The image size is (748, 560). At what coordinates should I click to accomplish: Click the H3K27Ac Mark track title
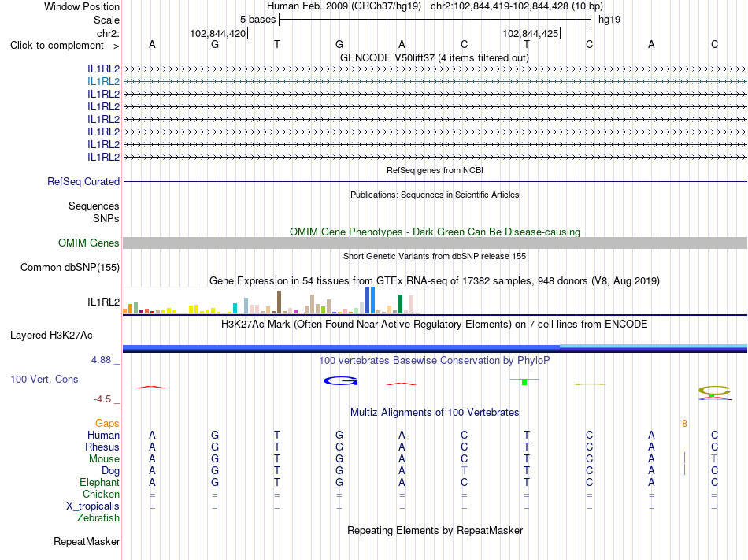435,325
